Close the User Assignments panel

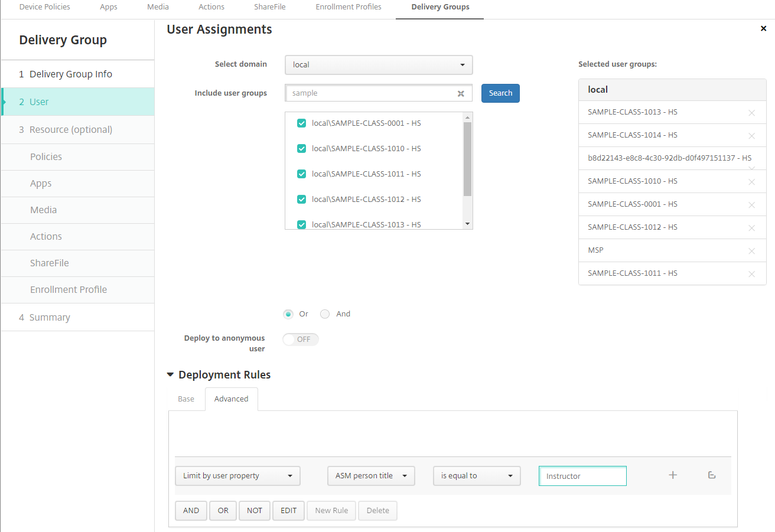point(763,28)
